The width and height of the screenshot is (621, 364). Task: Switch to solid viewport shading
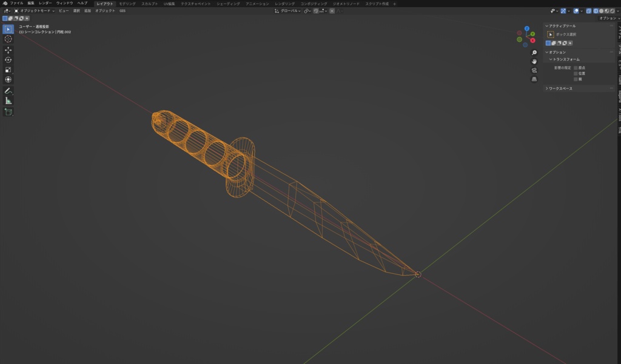(x=601, y=11)
